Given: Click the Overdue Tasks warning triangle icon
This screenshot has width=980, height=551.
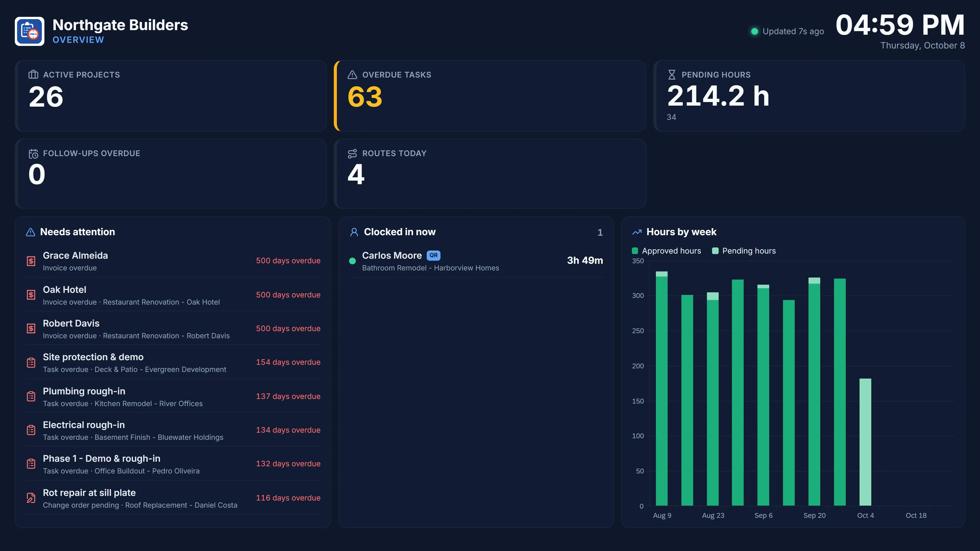Looking at the screenshot, I should tap(352, 74).
